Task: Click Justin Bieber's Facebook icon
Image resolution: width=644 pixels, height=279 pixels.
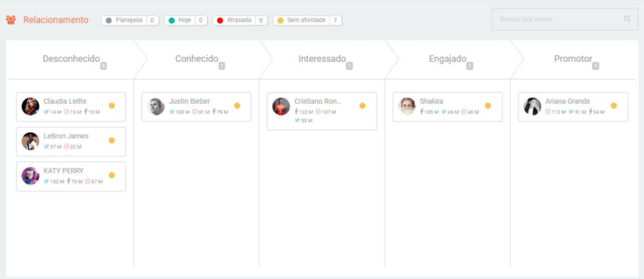Action: tap(214, 111)
